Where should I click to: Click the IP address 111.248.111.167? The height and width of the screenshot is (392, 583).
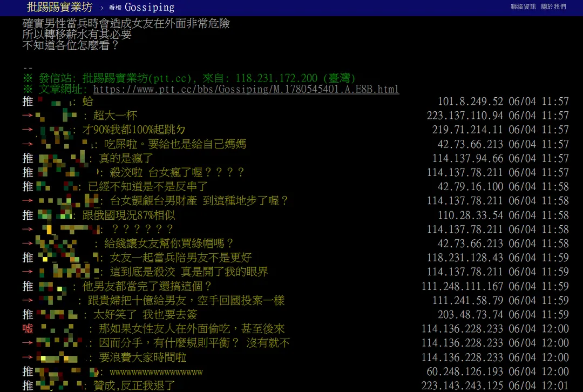click(462, 286)
